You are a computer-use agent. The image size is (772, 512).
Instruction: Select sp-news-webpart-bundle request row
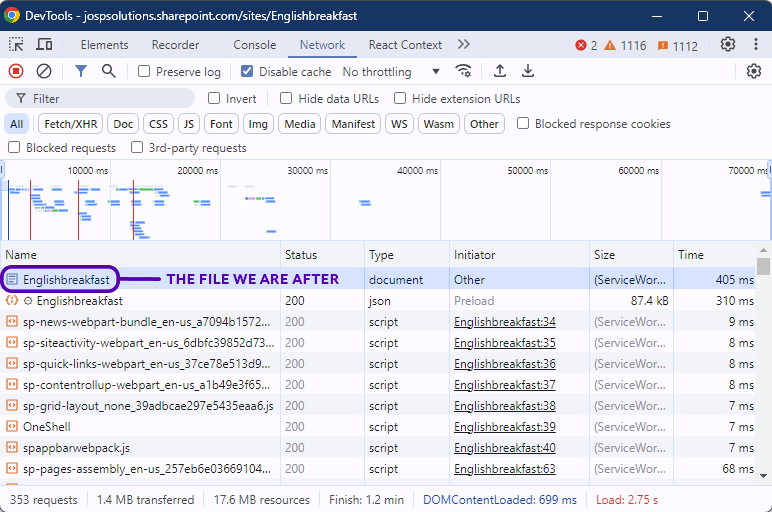coord(378,322)
